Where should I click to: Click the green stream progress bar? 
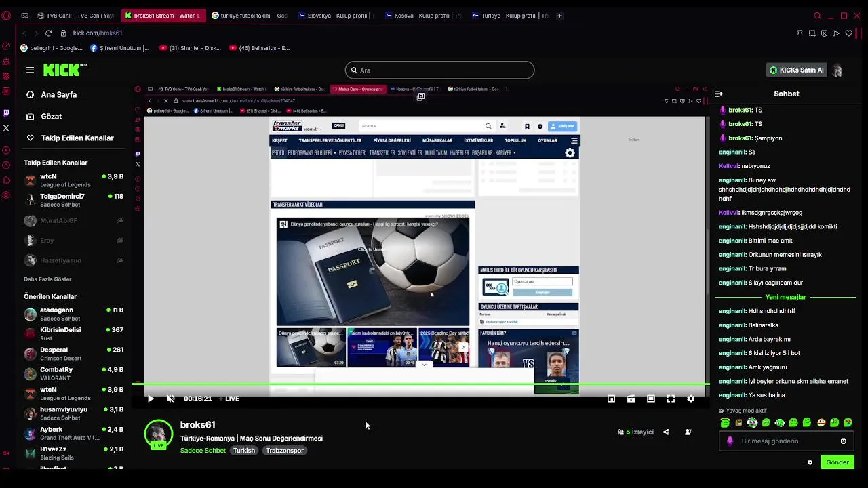[420, 385]
